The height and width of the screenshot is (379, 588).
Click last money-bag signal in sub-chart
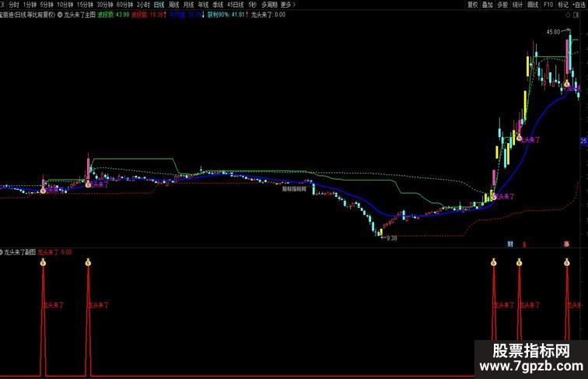(x=567, y=262)
